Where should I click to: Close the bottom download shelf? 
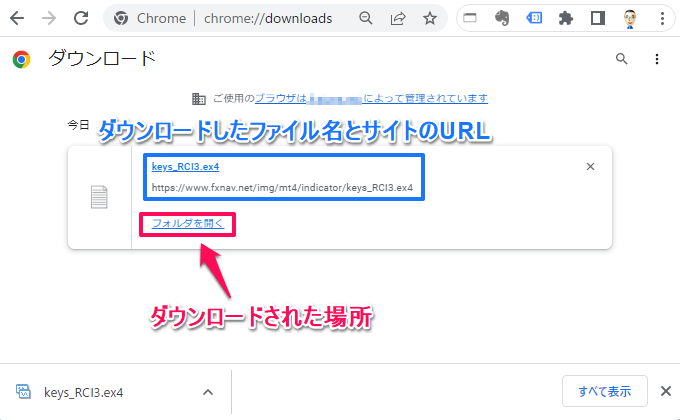point(666,391)
